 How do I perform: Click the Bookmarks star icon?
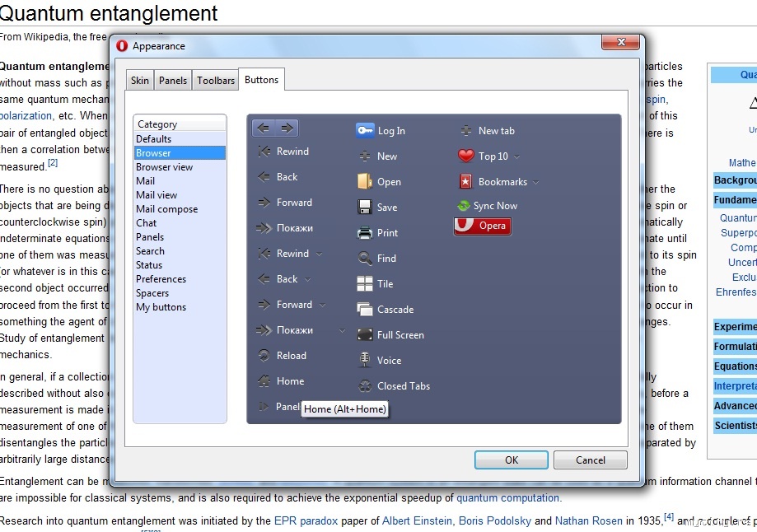click(x=466, y=181)
